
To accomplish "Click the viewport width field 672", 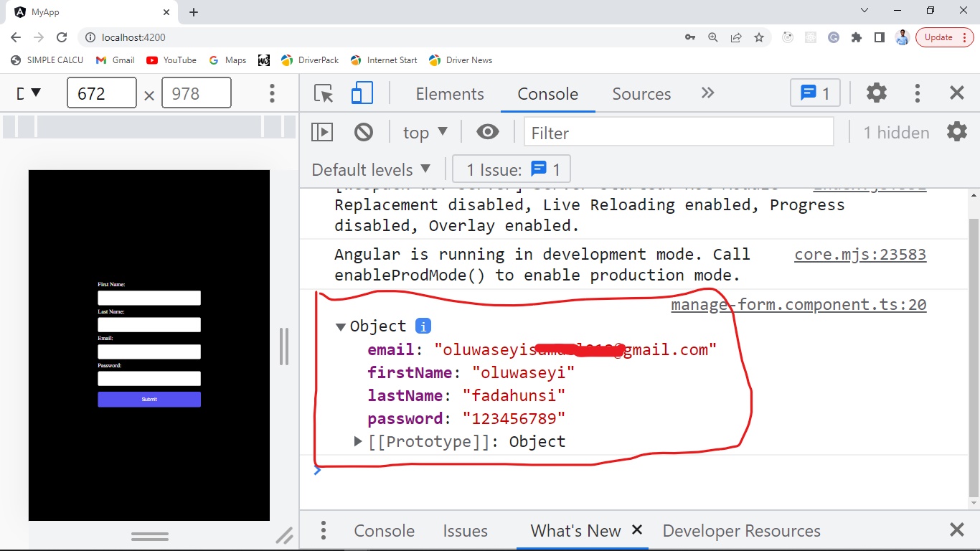I will click(x=101, y=93).
